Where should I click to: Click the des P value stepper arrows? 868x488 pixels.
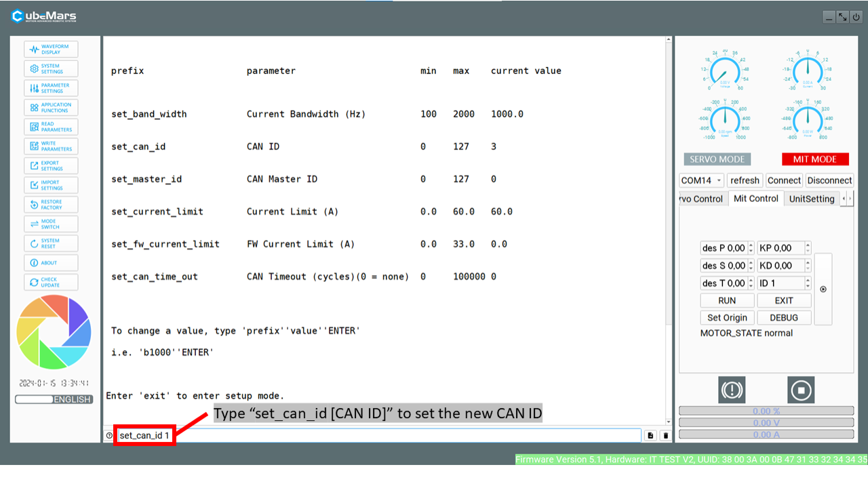point(751,248)
